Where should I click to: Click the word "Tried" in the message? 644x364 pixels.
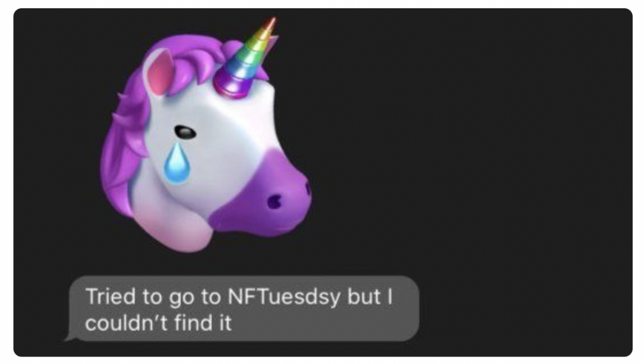coord(111,296)
